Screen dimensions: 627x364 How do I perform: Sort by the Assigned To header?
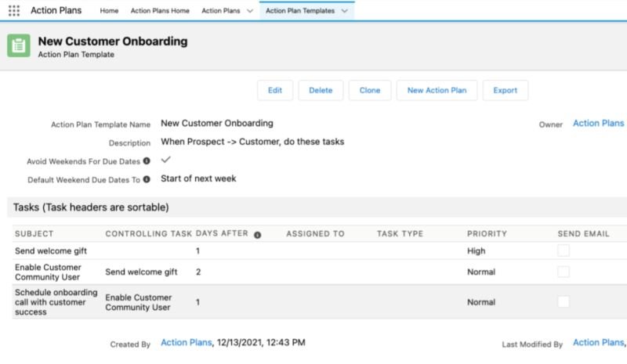[x=316, y=234]
